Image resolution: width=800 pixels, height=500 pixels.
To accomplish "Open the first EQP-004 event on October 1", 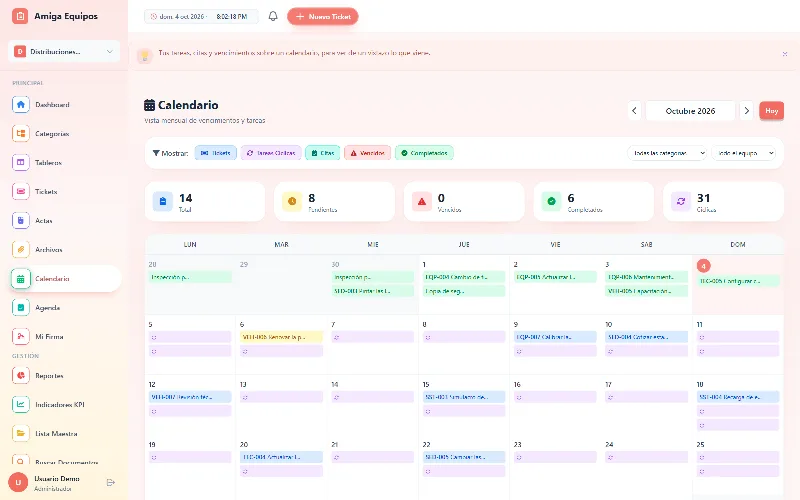I will [x=464, y=277].
